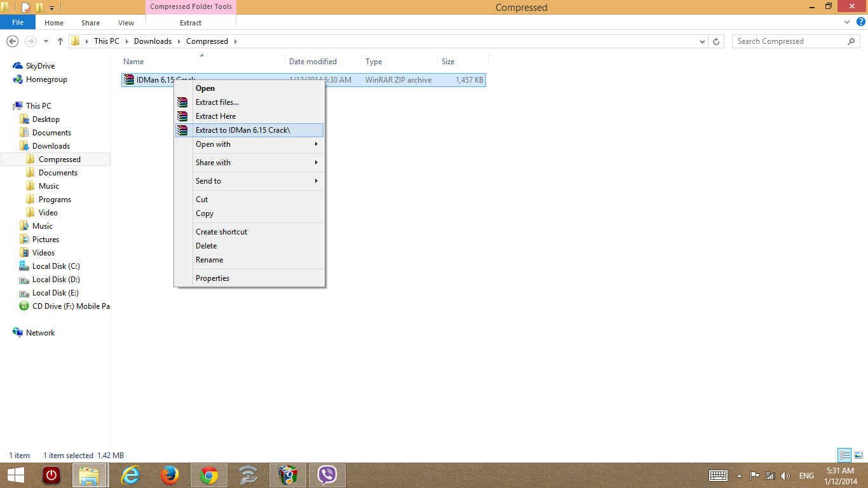The width and height of the screenshot is (868, 488).
Task: Show hidden tray icons arrow
Action: 739,475
